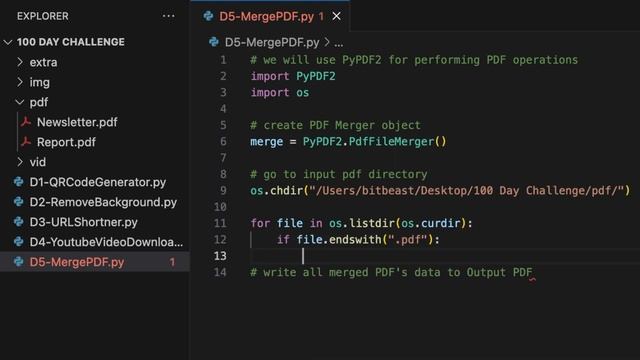The image size is (640, 360).
Task: Open Newsletter.pdf from the file tree
Action: tap(77, 122)
